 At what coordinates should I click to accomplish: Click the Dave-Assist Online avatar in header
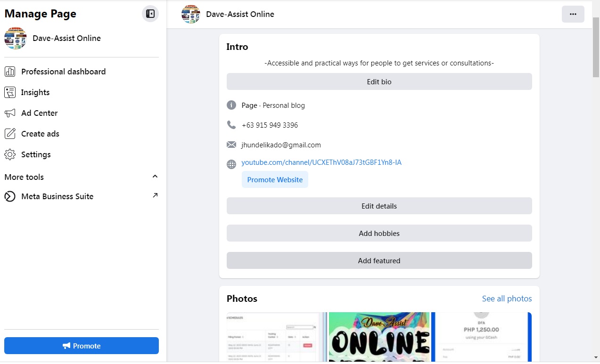point(191,14)
